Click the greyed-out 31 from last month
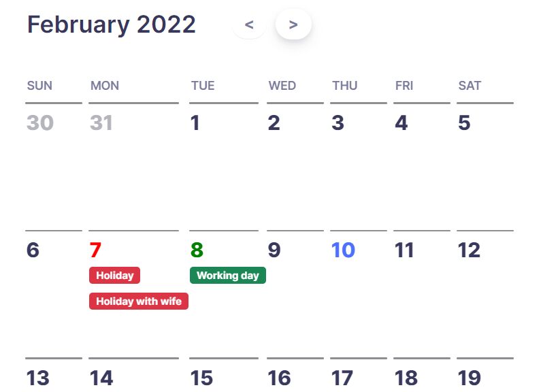 click(x=101, y=122)
